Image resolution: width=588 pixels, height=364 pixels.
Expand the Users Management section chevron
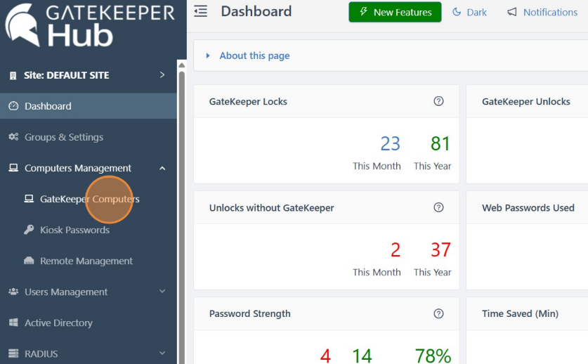[162, 291]
